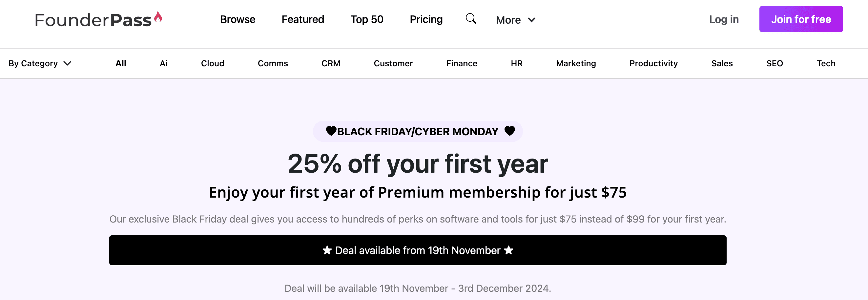Expand the More dropdown menu

[515, 20]
